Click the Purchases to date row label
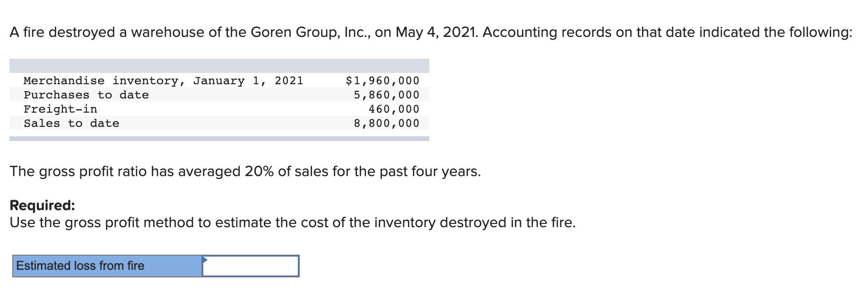This screenshot has height=302, width=868. click(x=86, y=95)
